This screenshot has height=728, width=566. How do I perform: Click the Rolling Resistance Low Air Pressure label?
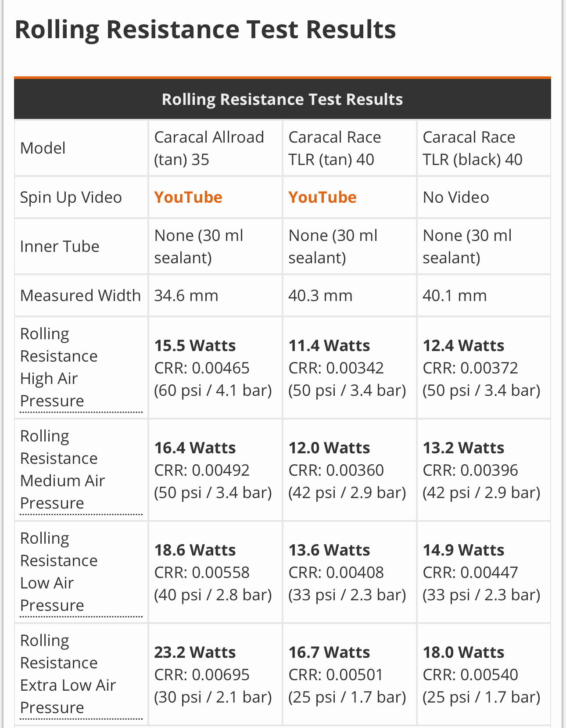coord(59,572)
